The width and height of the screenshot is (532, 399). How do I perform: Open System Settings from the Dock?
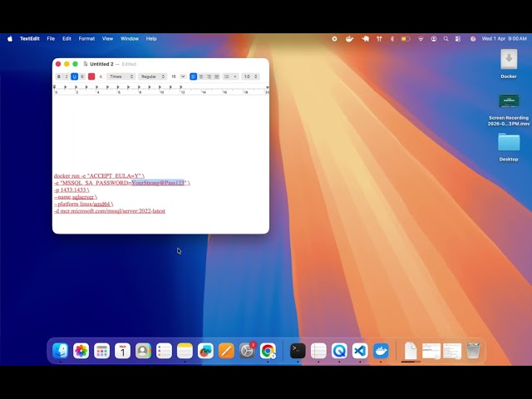pos(247,351)
